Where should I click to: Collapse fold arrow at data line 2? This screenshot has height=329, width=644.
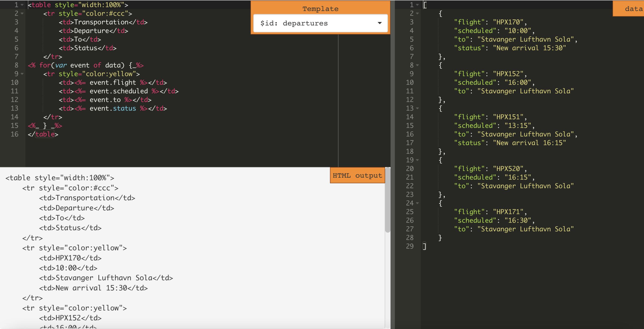click(417, 13)
